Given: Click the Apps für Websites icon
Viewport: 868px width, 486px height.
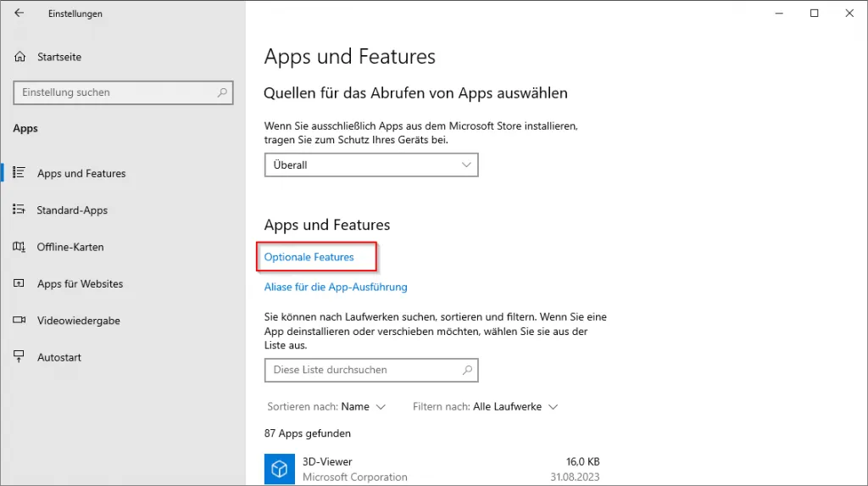Looking at the screenshot, I should (x=19, y=284).
